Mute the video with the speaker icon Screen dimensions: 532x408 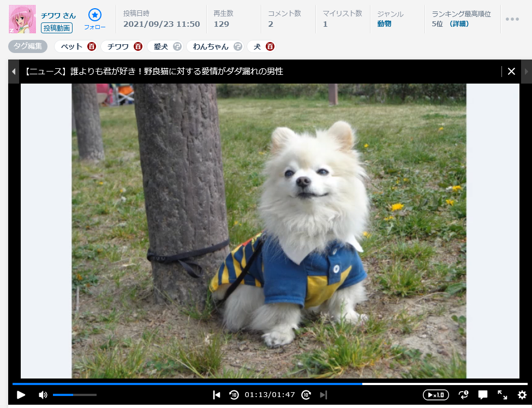(43, 395)
